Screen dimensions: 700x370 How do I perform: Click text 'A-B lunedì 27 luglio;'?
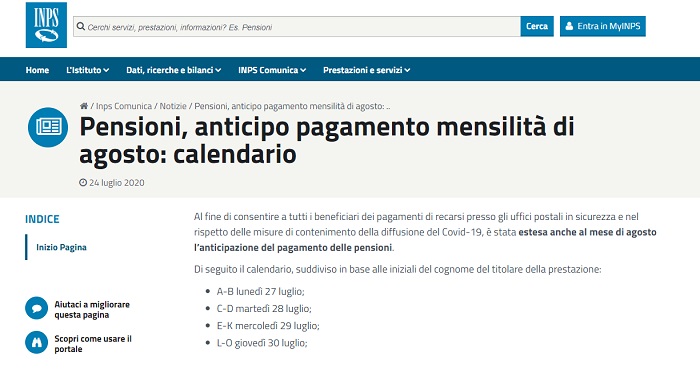pos(260,291)
